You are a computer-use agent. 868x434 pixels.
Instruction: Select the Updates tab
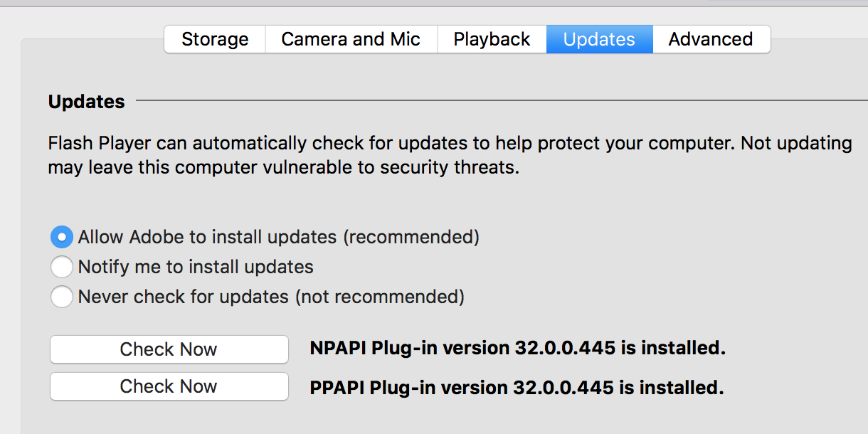click(599, 39)
